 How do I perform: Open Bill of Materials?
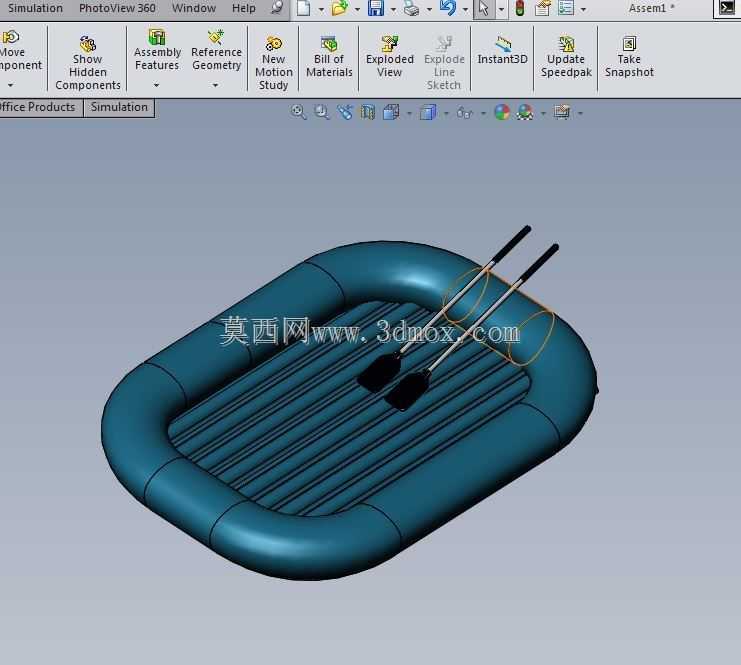tap(329, 57)
